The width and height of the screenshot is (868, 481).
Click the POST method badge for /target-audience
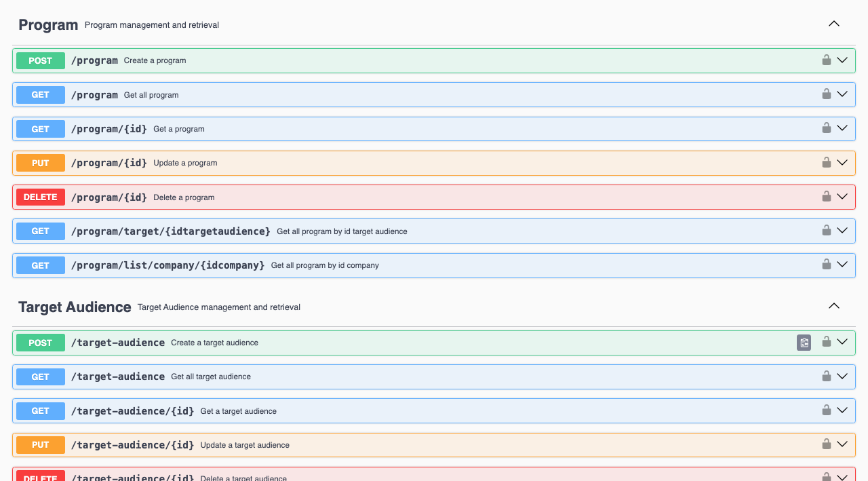pyautogui.click(x=41, y=343)
